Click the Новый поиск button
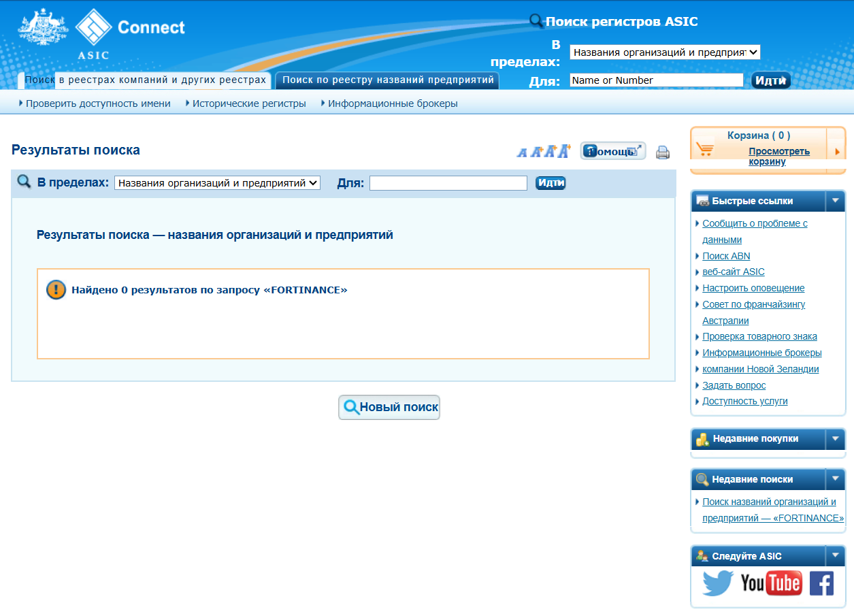Image resolution: width=854 pixels, height=616 pixels. pyautogui.click(x=389, y=408)
